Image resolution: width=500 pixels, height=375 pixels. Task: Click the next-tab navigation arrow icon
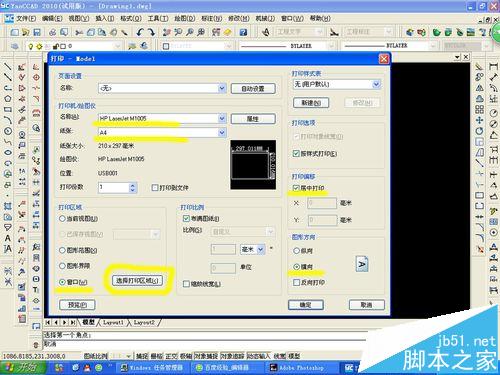click(64, 322)
